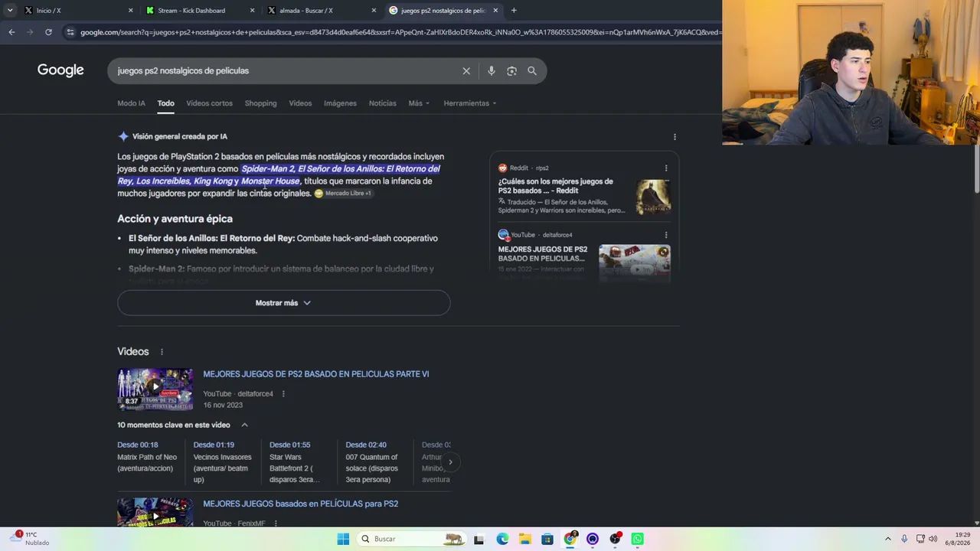Play the 8:37 video thumbnail
Image resolution: width=980 pixels, height=551 pixels.
(155, 390)
